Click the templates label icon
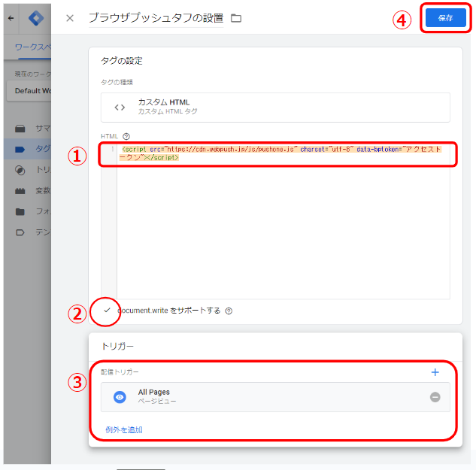Image resolution: width=476 pixels, height=470 pixels. (20, 232)
